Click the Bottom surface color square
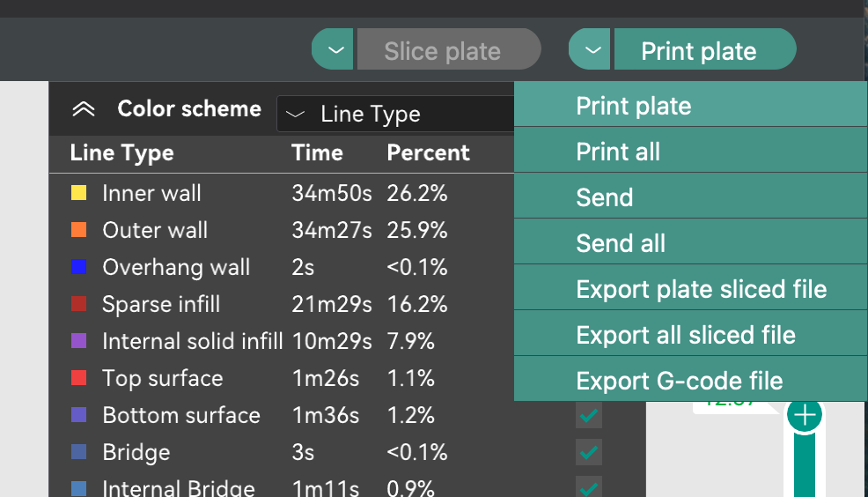This screenshot has width=868, height=497. click(x=78, y=415)
